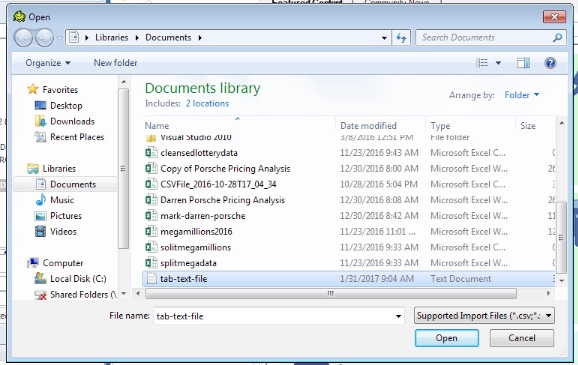
Task: Click the Open button
Action: [x=447, y=338]
